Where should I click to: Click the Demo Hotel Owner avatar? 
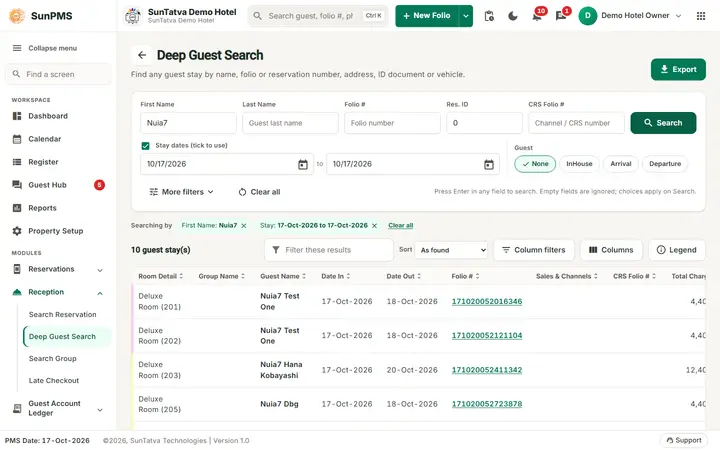pos(588,16)
